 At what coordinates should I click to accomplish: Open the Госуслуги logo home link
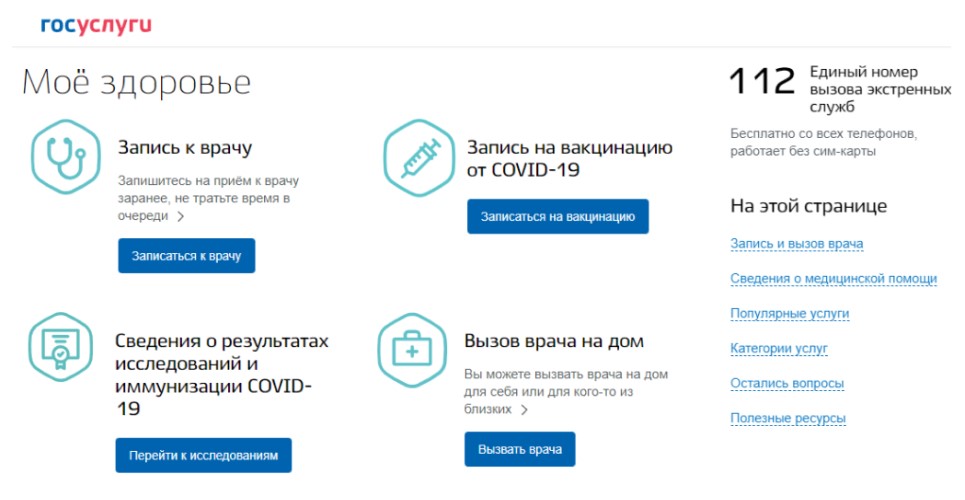(x=96, y=24)
